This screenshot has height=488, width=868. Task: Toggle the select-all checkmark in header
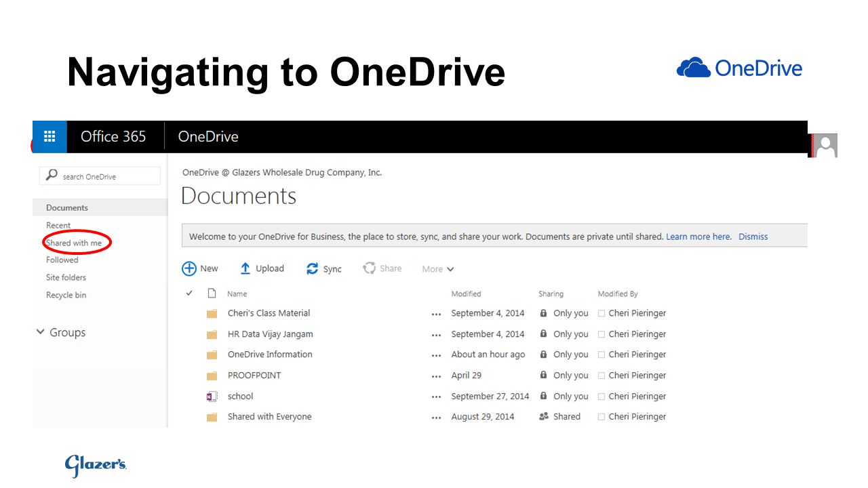coord(189,293)
